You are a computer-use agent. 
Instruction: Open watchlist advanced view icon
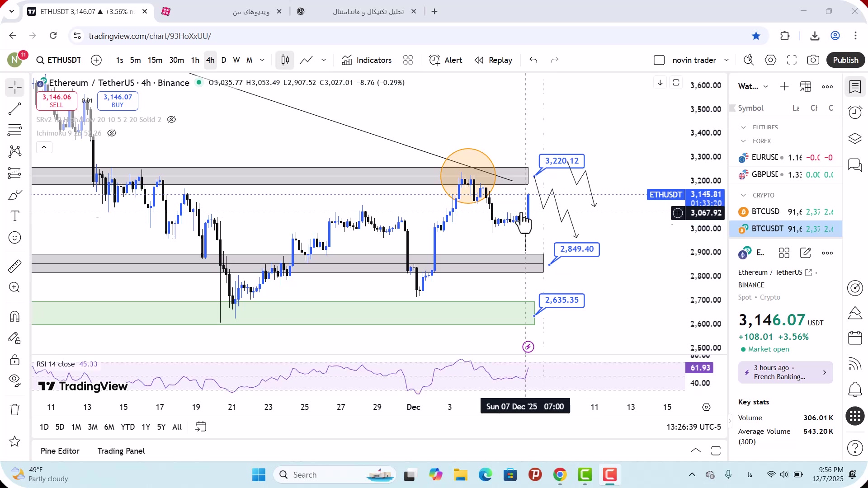(x=806, y=87)
